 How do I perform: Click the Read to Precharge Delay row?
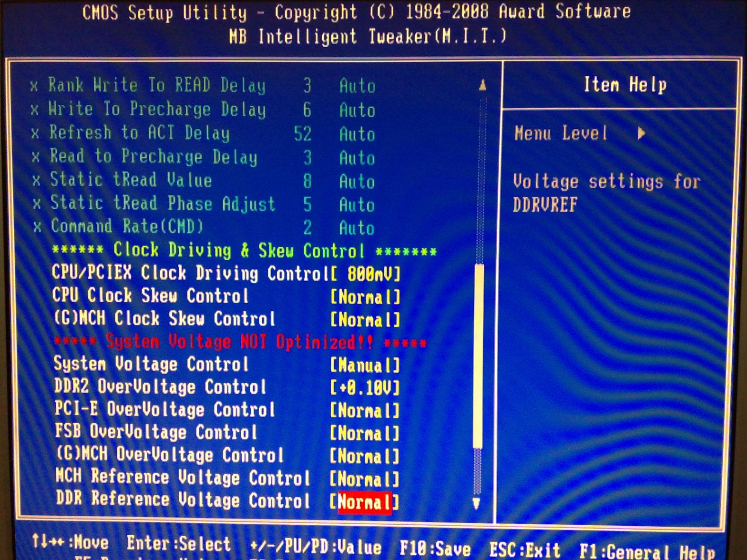(x=204, y=157)
